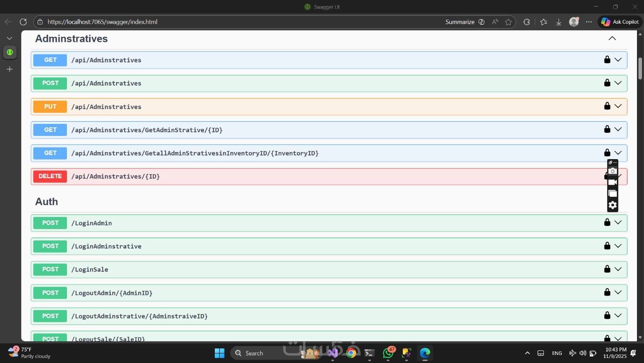Image resolution: width=644 pixels, height=363 pixels.
Task: Click the Swagger UI tab icon in sidebar
Action: [x=10, y=52]
